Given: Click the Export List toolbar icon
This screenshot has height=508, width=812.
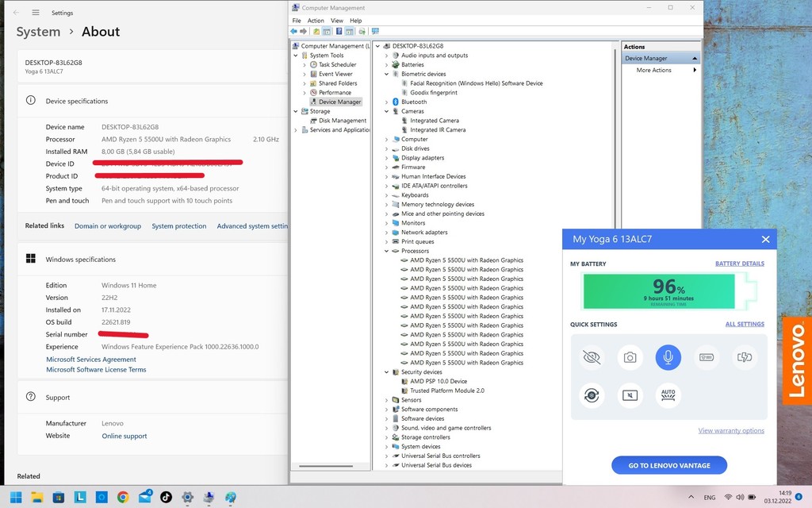Looking at the screenshot, I should 362,32.
